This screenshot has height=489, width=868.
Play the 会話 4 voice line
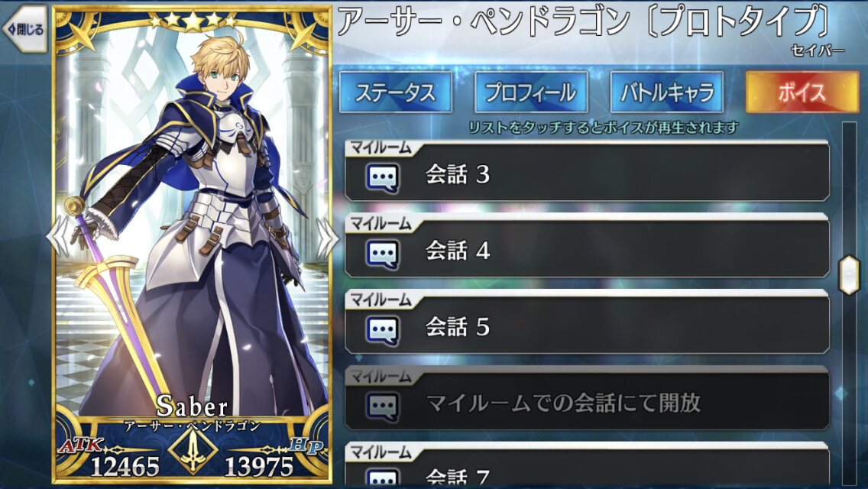(x=587, y=247)
